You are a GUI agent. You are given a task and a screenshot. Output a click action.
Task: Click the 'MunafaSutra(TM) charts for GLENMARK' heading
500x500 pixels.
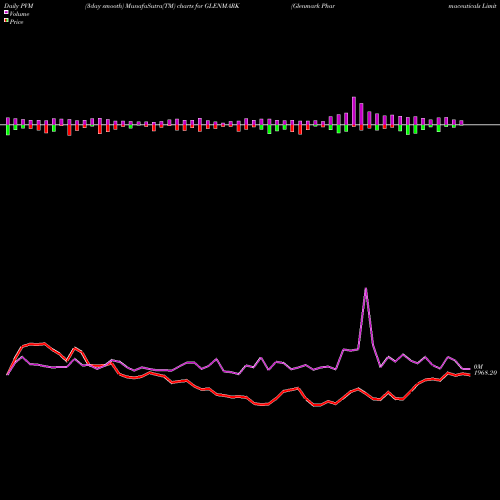[183, 6]
